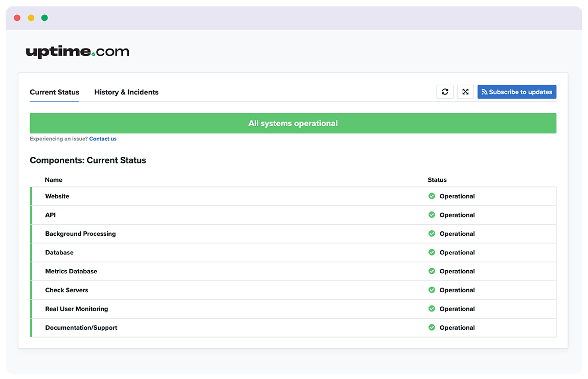Switch to Current Status tab
588x379 pixels.
click(x=54, y=92)
